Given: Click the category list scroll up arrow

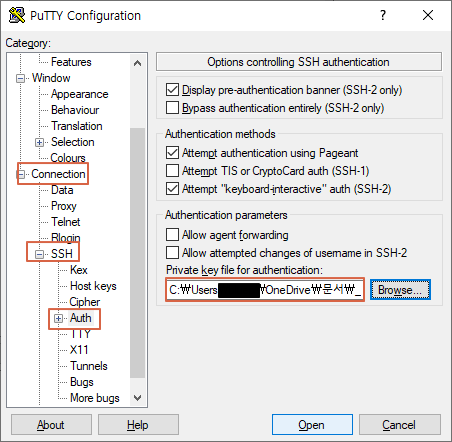Looking at the screenshot, I should pos(137,63).
